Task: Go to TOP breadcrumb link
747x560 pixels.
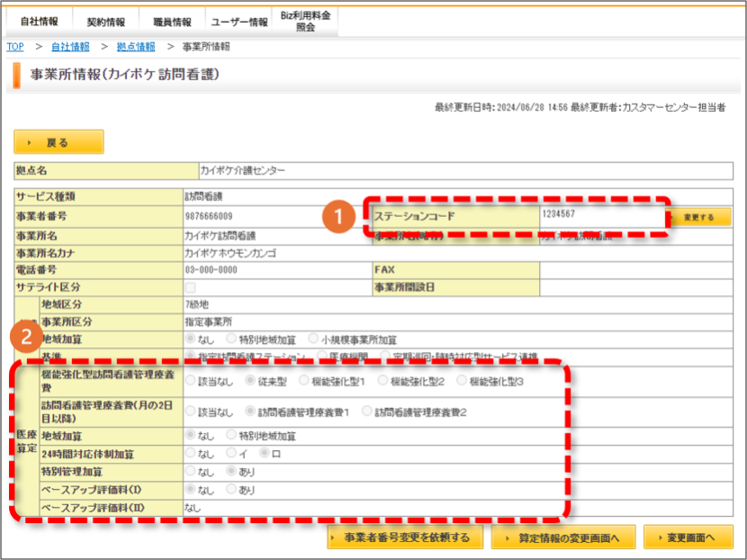Action: click(15, 47)
